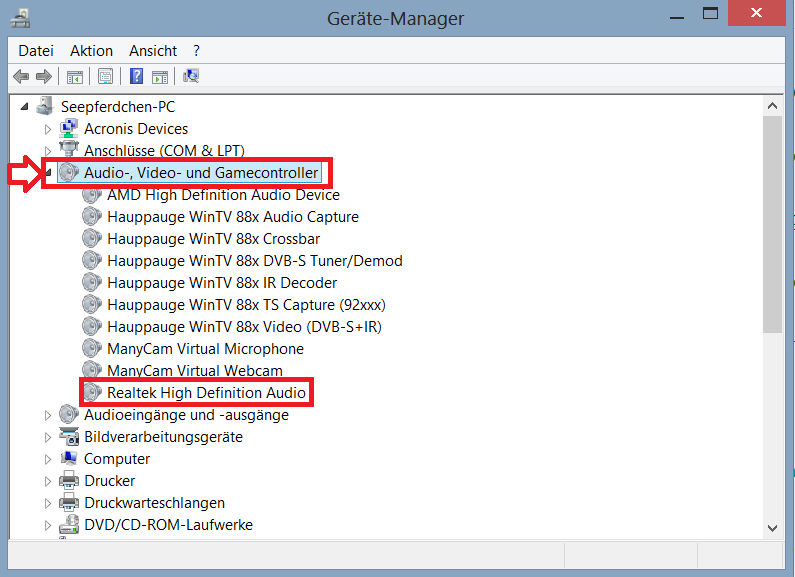Go forward with the toolbar Forward arrow

44,77
